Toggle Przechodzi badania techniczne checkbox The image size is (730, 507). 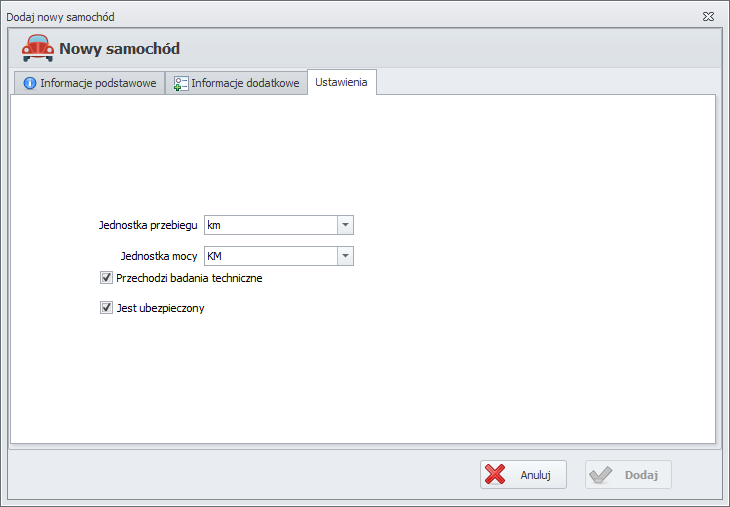click(x=106, y=278)
